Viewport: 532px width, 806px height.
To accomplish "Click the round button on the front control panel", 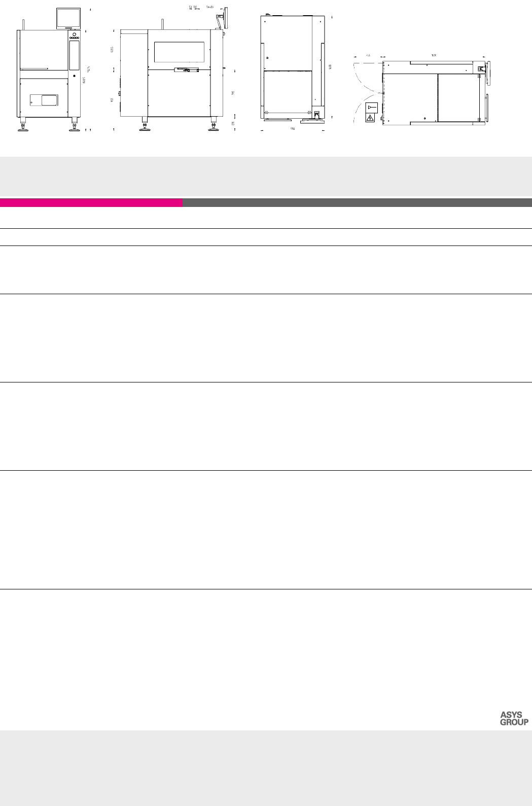I will [75, 34].
